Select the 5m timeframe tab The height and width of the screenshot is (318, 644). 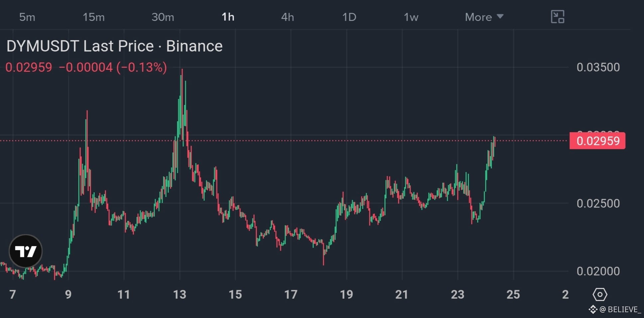point(27,17)
